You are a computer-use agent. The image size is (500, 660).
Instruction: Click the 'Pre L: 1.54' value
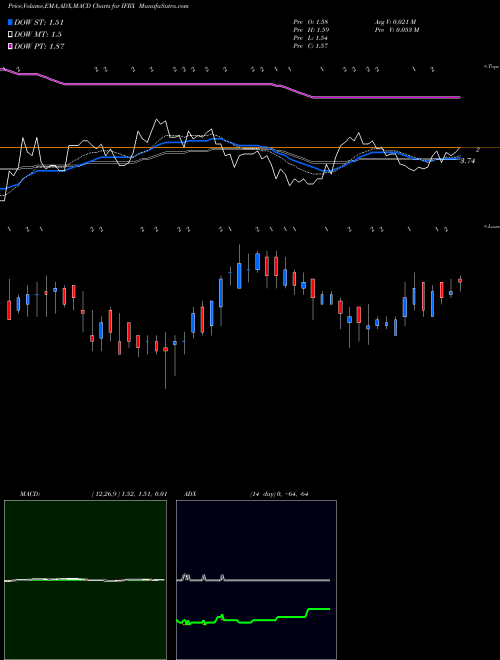click(311, 38)
